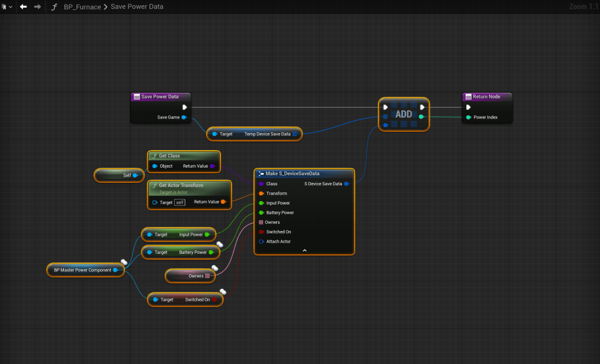Click the self Target field on Get Actor Transform
Image resolution: width=600 pixels, height=364 pixels.
179,202
